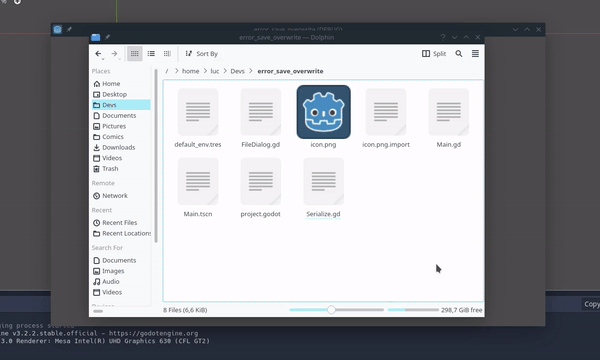
Task: Toggle Split view
Action: 434,54
